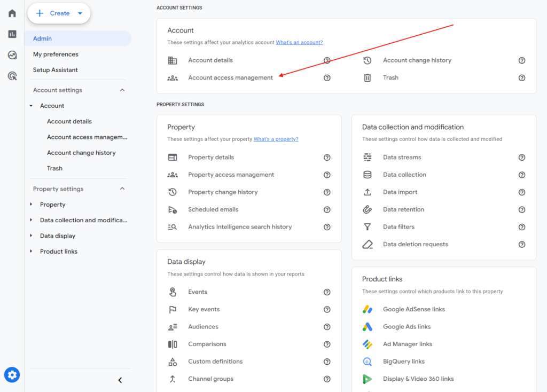Open Setup Assistant from sidebar
Image resolution: width=547 pixels, height=392 pixels.
(56, 70)
